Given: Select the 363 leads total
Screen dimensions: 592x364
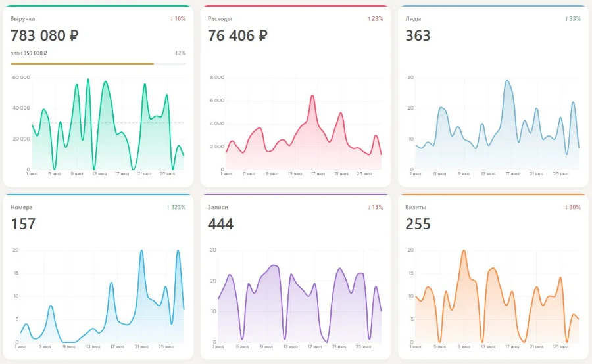Looking at the screenshot, I should tap(418, 35).
